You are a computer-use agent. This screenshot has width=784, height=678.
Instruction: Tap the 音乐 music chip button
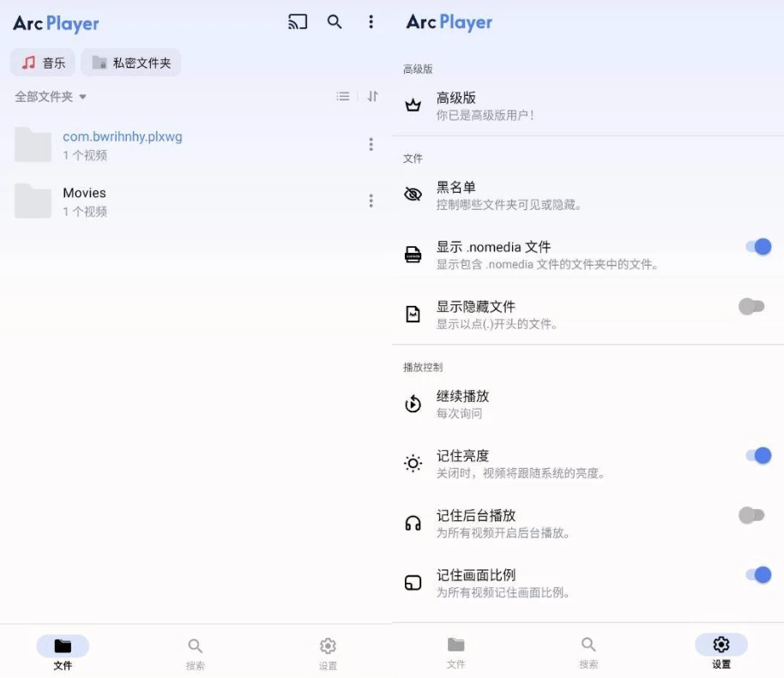click(x=43, y=63)
